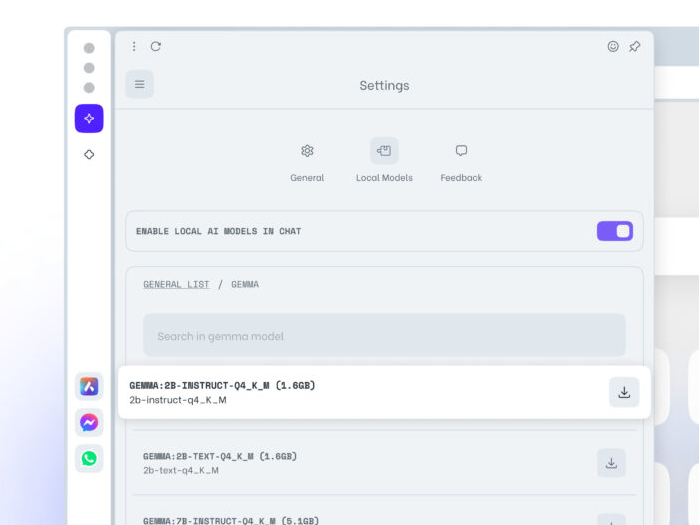Go back to General List breadcrumb

tap(176, 284)
